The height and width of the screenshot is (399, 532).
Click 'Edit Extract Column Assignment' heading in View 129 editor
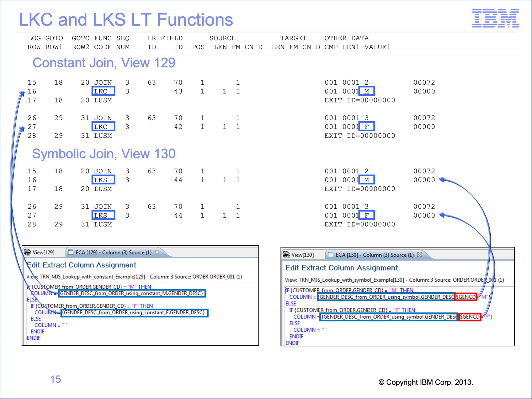point(81,265)
